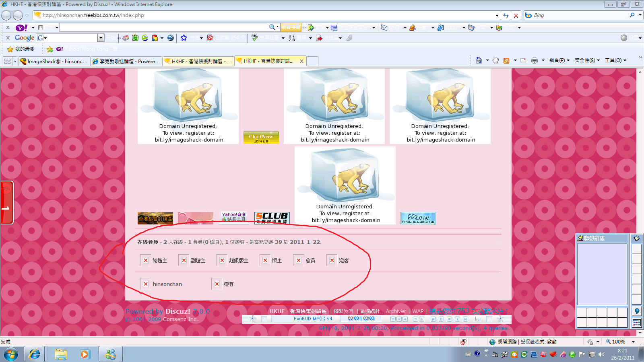644x362 pixels.
Task: Stop page loading with the red X icon
Action: [516, 15]
